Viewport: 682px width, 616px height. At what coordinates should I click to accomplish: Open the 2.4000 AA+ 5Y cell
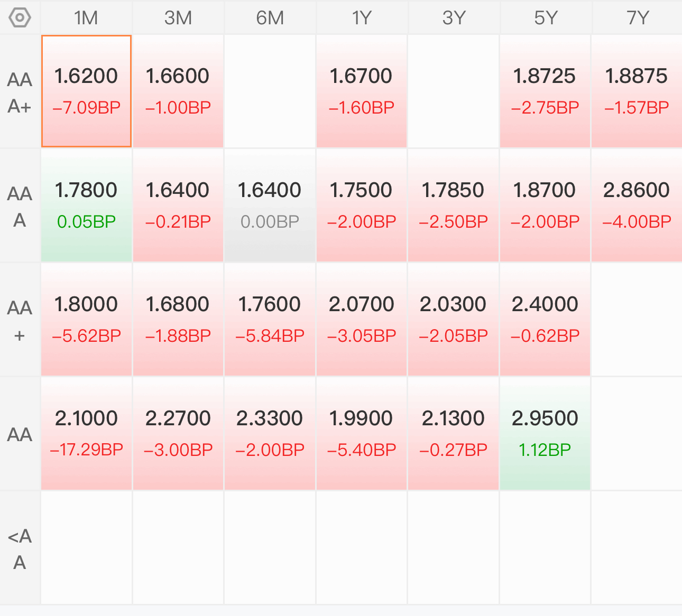545,320
